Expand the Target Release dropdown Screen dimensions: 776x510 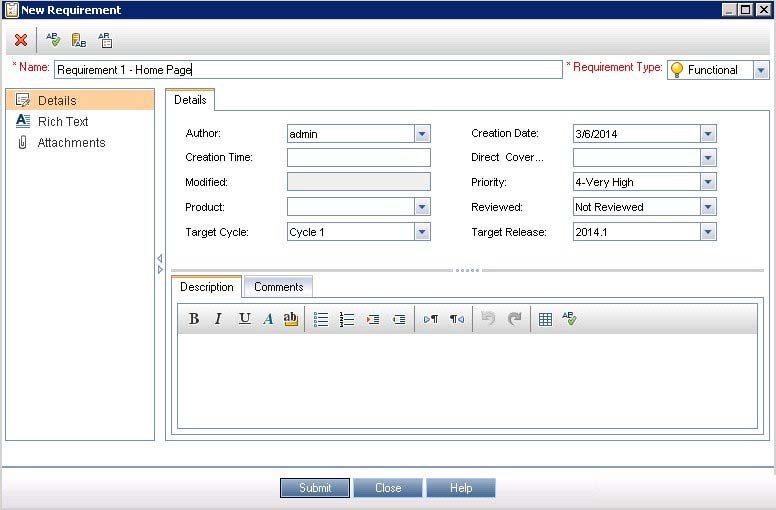coord(708,232)
